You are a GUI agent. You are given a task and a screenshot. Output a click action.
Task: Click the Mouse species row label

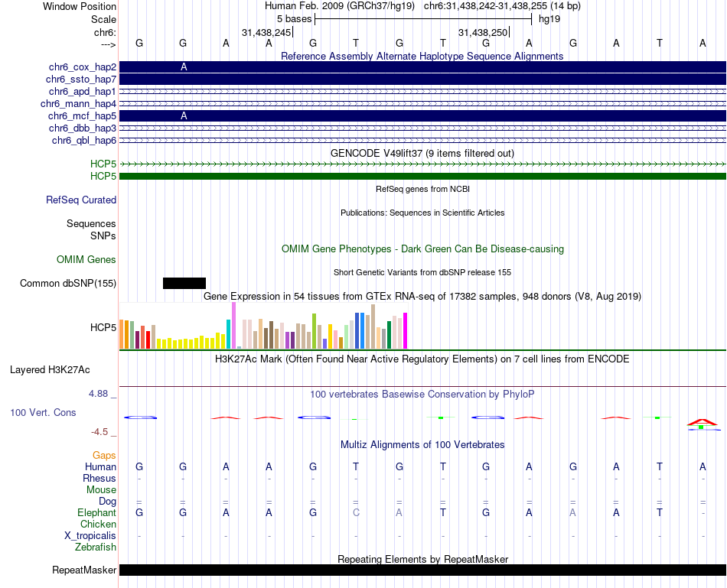coord(101,490)
